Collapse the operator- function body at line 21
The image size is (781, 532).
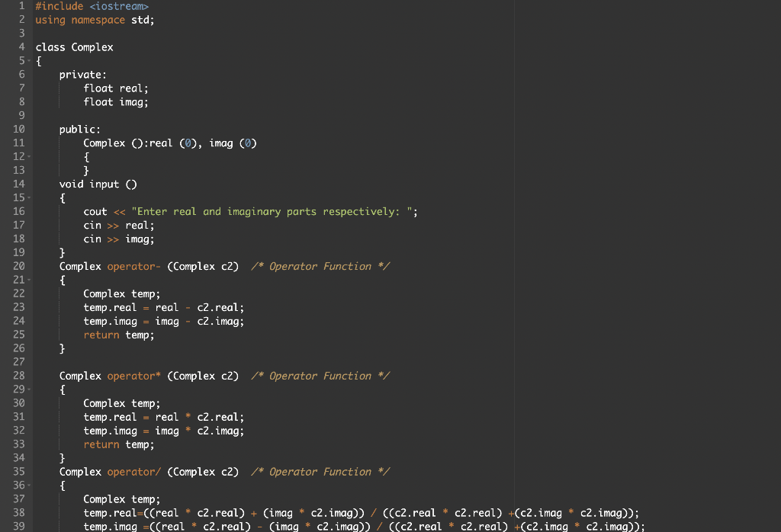(31, 280)
